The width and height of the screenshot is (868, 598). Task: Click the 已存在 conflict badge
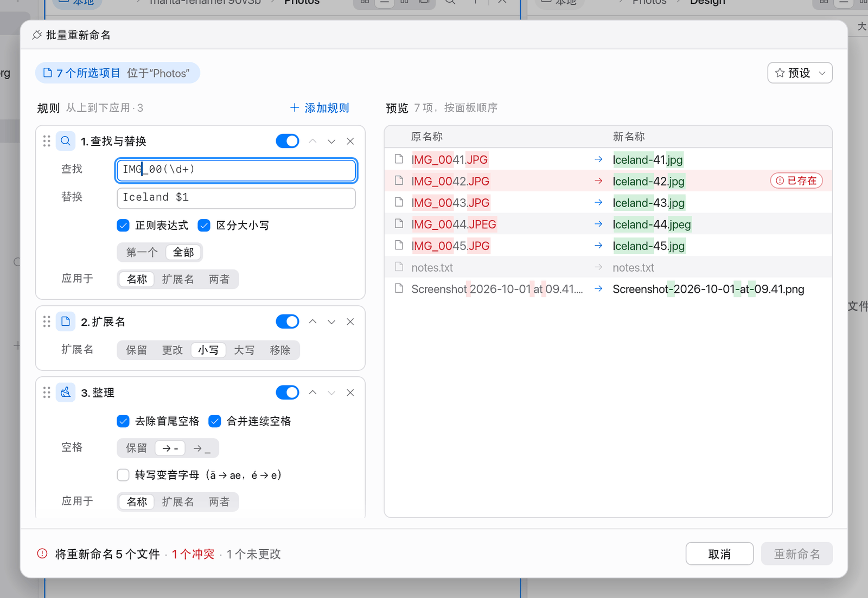point(796,181)
